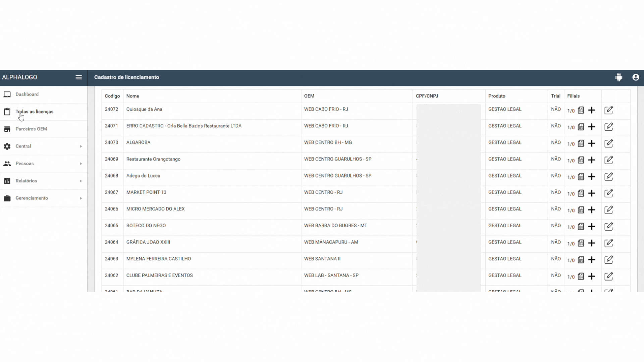This screenshot has width=644, height=362.
Task: Open Dashboard in the sidebar
Action: point(27,94)
